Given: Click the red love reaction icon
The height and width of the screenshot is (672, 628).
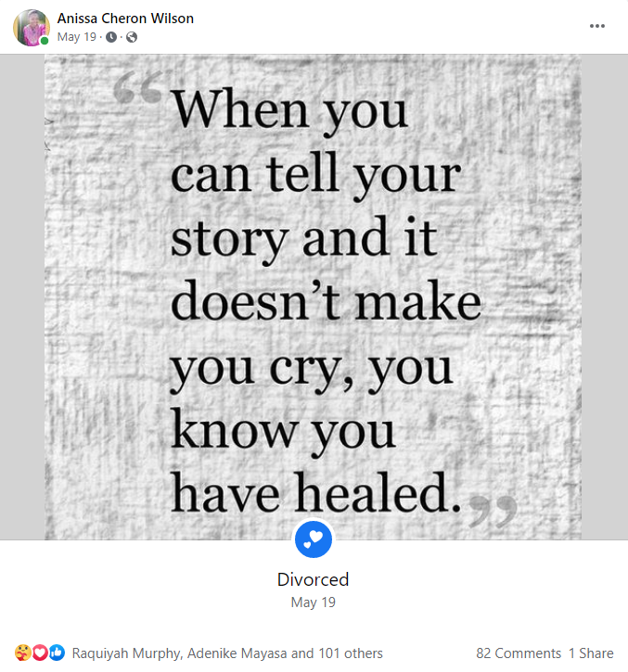Looking at the screenshot, I should point(40,653).
